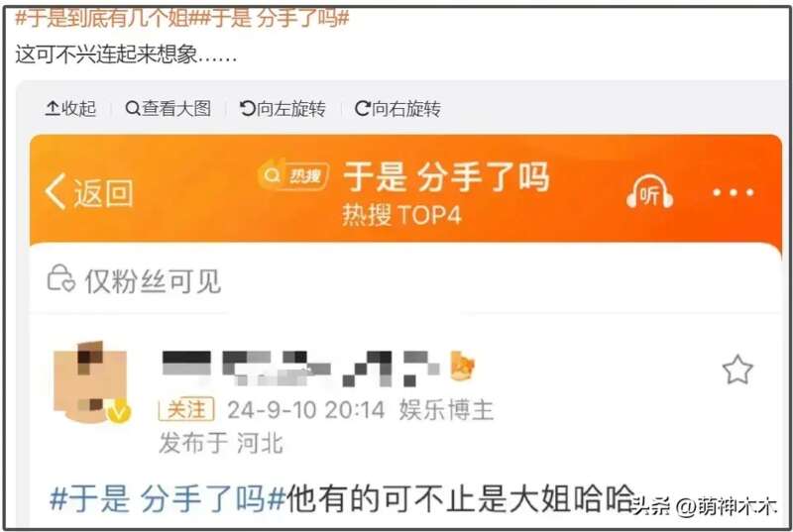The height and width of the screenshot is (532, 793).
Task: Click the 于是 分手了吗 topic title
Action: coord(447,176)
